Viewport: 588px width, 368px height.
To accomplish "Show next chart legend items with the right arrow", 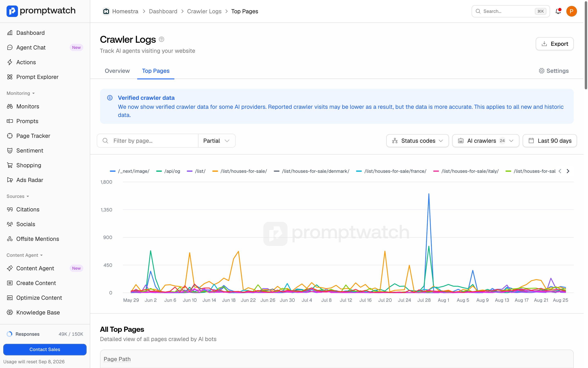I will (x=568, y=171).
